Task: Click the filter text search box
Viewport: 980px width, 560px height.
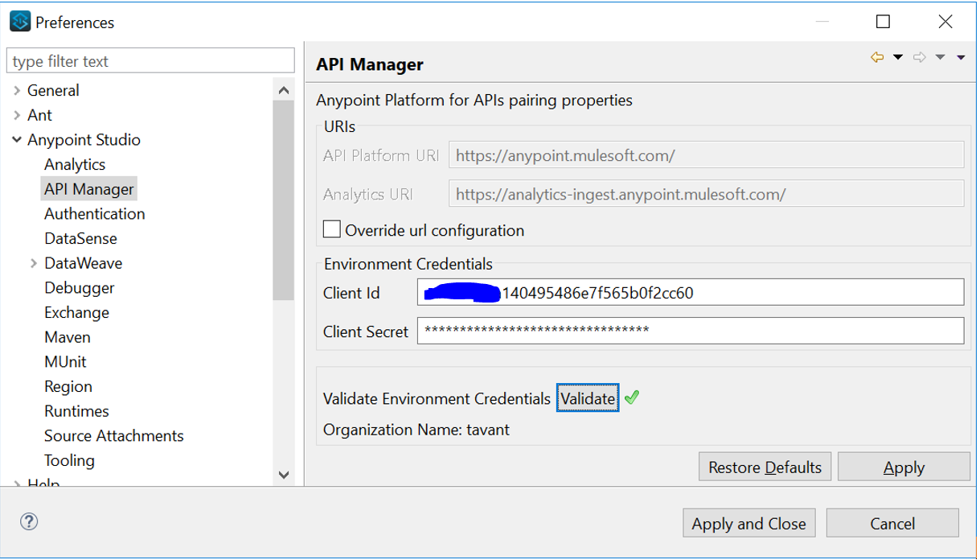Action: point(151,61)
